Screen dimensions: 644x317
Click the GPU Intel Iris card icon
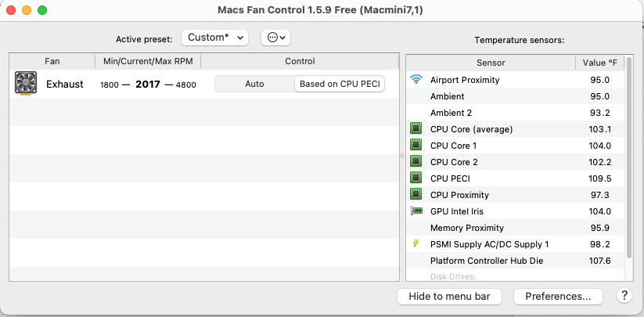pyautogui.click(x=416, y=211)
